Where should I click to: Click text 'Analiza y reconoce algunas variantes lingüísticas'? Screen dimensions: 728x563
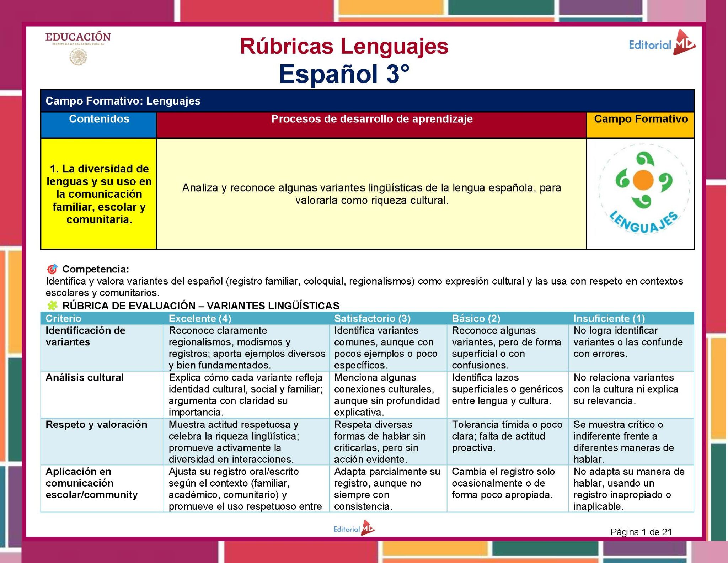(x=371, y=194)
